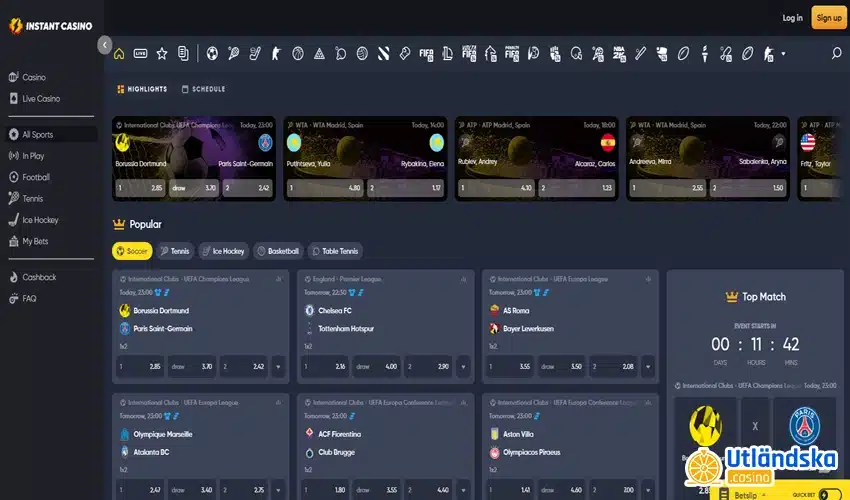Select the Ice Hockey popular filter

pos(223,251)
